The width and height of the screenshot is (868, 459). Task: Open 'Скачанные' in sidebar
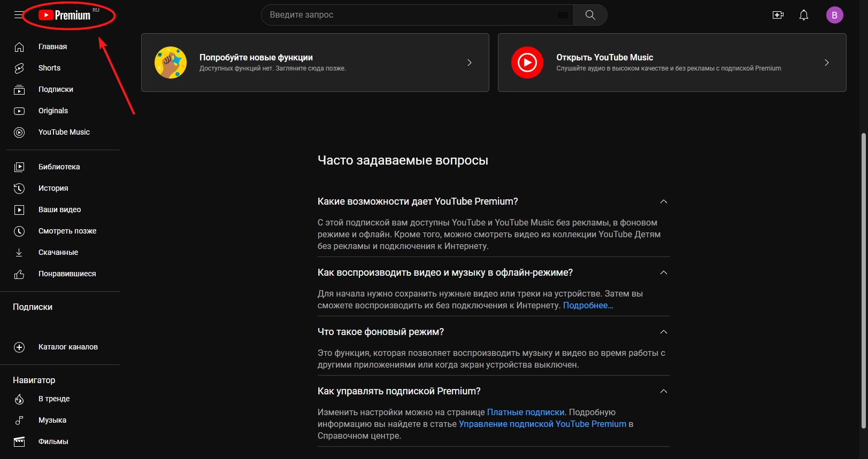click(58, 252)
